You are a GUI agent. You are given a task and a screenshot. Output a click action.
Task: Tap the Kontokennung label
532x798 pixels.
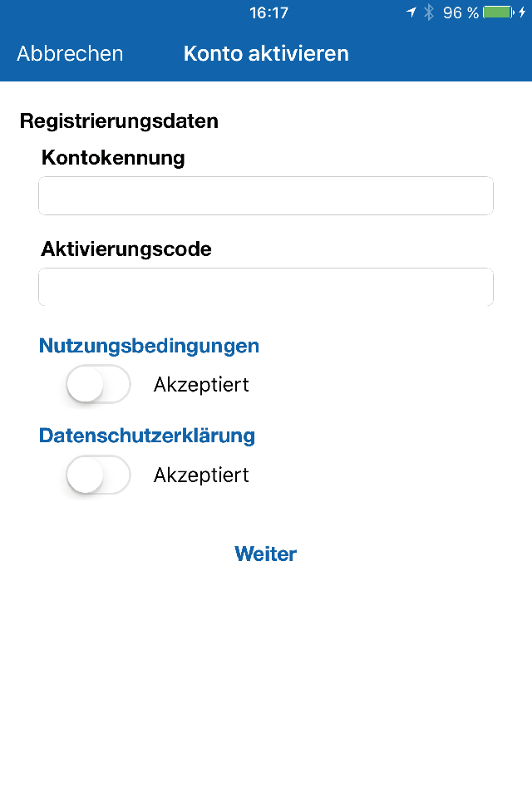pyautogui.click(x=113, y=157)
